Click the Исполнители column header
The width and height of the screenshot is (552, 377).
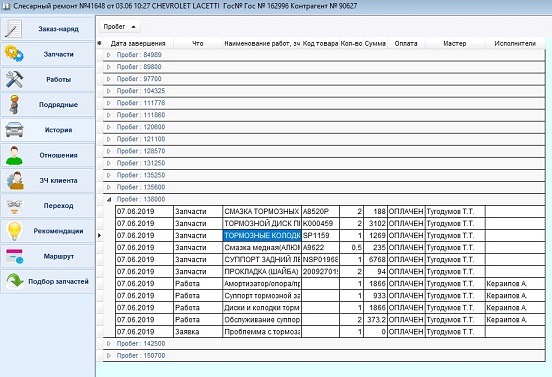tap(515, 44)
